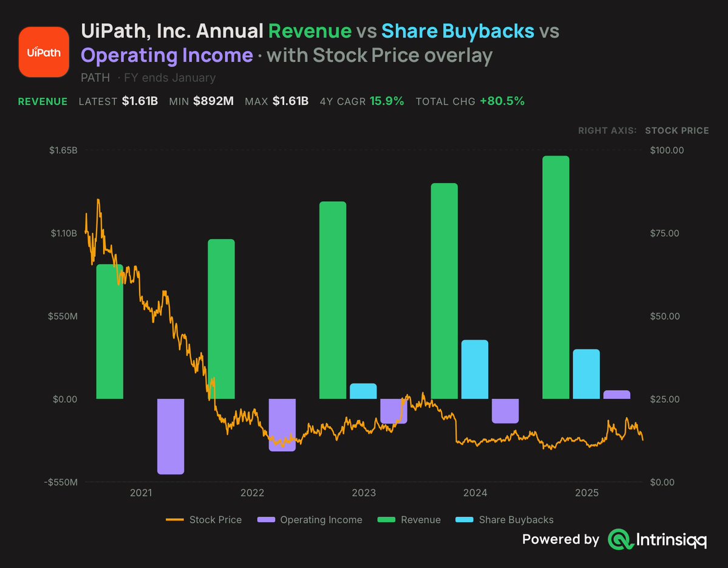
Task: Click 'Operating Income' in the title
Action: pyautogui.click(x=167, y=55)
